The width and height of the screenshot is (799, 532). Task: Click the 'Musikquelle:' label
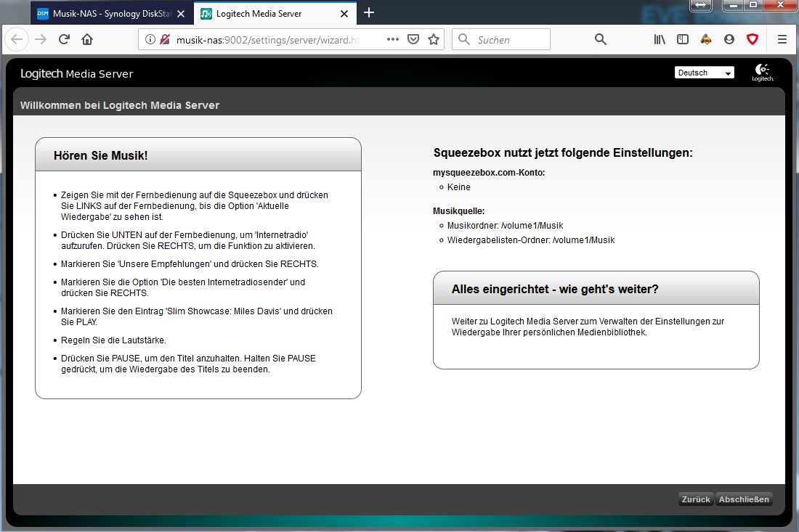click(x=458, y=211)
